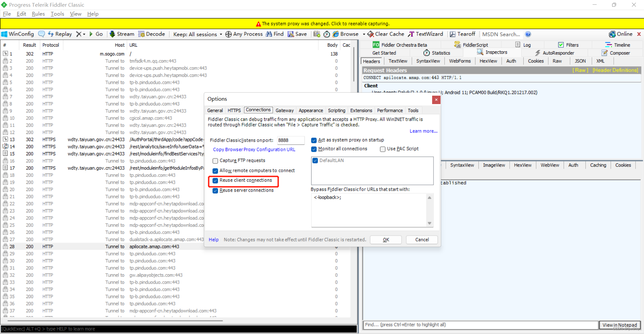Switch to the Gateway tab in Options
644x334 pixels.
coord(284,110)
